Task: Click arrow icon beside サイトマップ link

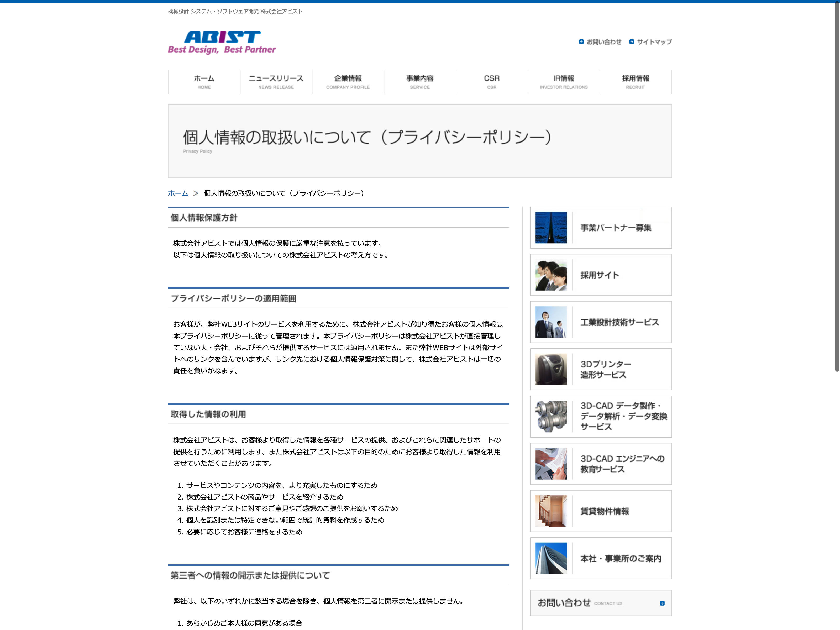Action: tap(632, 42)
